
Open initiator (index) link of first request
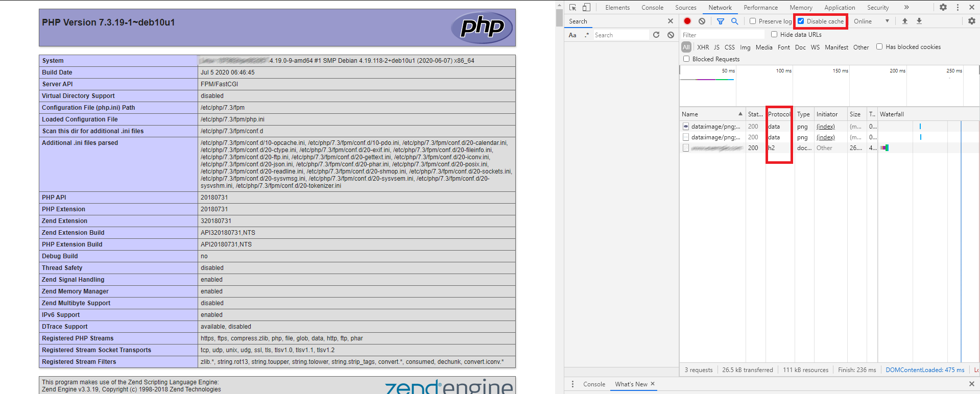(x=825, y=126)
